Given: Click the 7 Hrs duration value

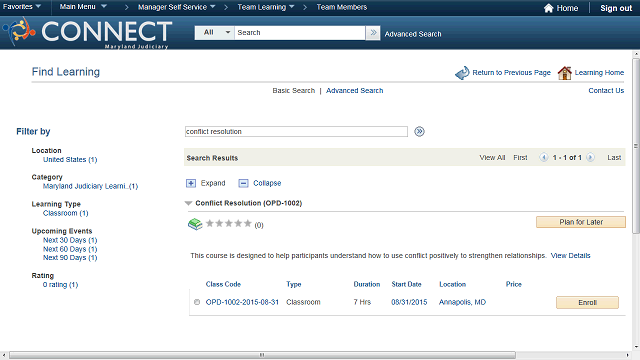Looking at the screenshot, I should [x=362, y=302].
